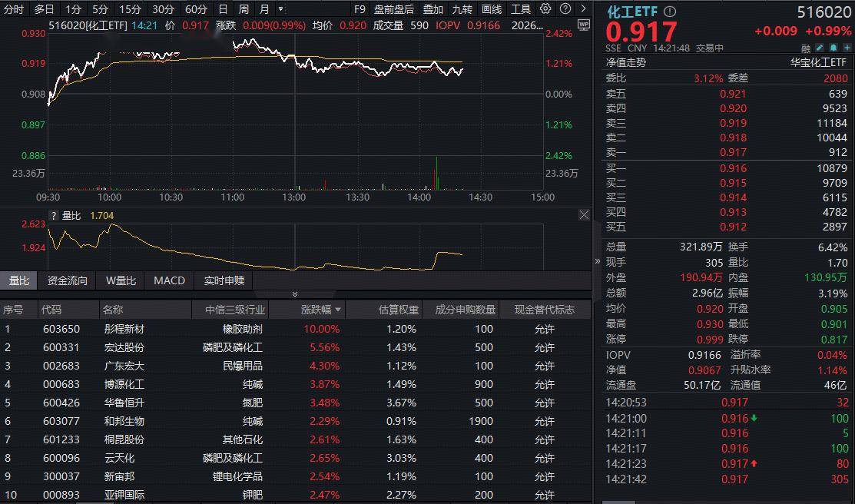Toggle 盘前盘后 pre/post market display
Screen dimensions: 855x504
coord(393,9)
